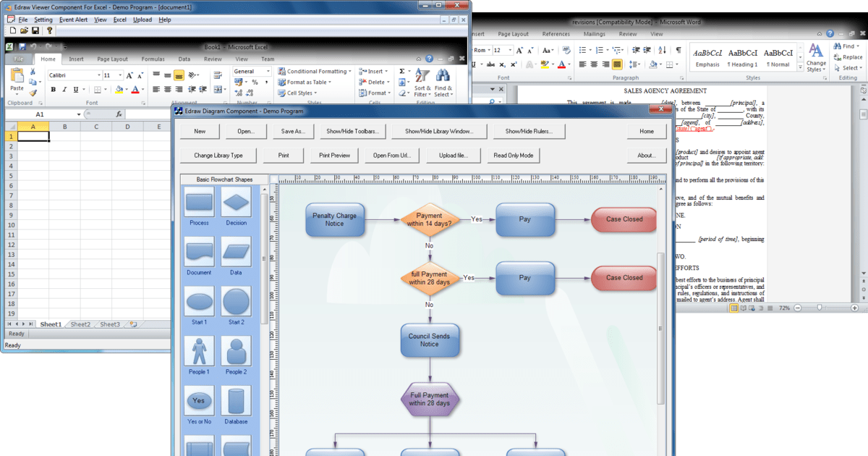868x456 pixels.
Task: Click the Save disk icon in Edraw Viewer toolbar
Action: click(x=35, y=30)
